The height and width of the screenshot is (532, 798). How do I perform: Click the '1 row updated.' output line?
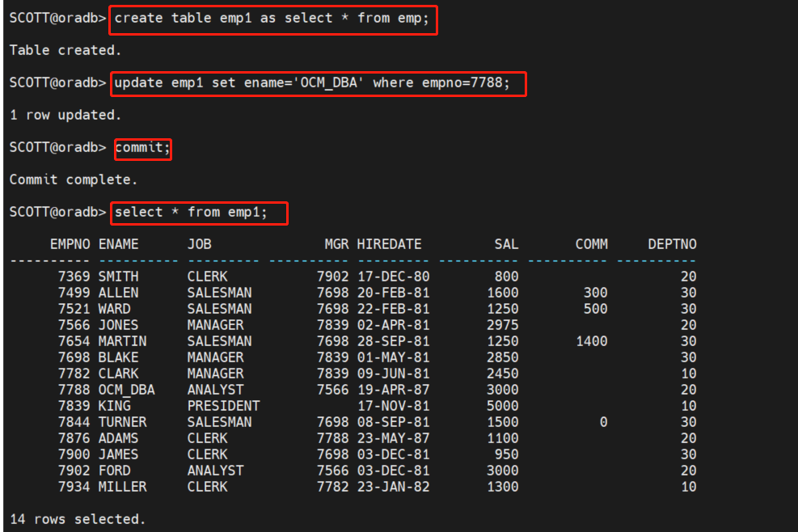tap(65, 115)
